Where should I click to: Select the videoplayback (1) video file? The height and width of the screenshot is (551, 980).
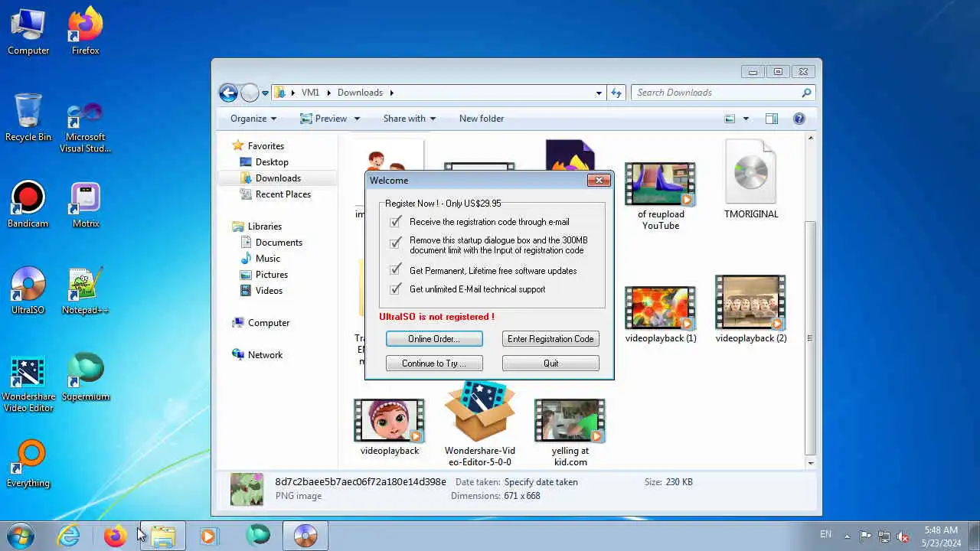(661, 315)
